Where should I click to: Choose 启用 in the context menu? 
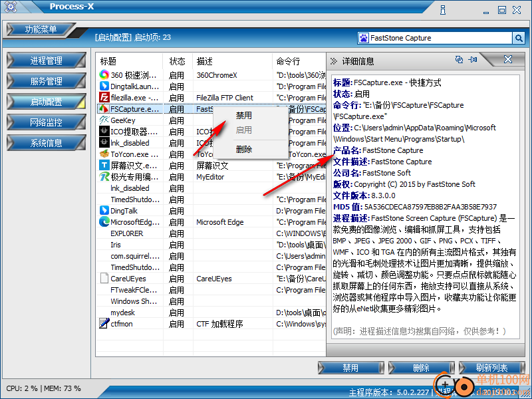244,130
